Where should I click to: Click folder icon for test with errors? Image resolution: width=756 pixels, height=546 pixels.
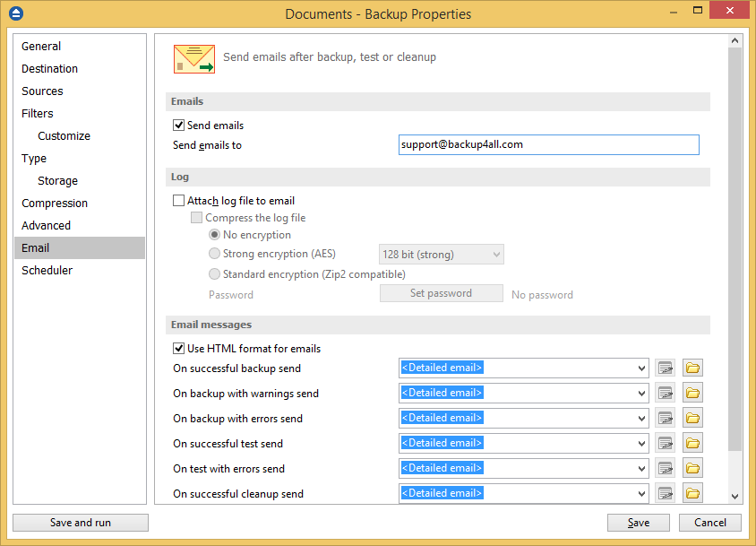tap(692, 468)
